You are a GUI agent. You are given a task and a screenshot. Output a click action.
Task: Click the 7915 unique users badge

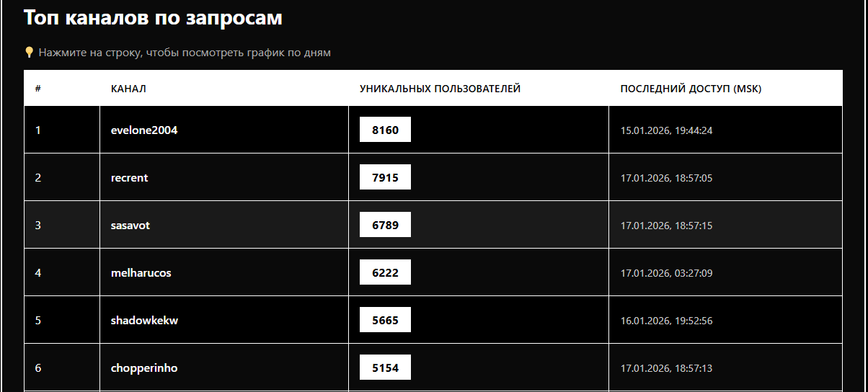(x=385, y=177)
